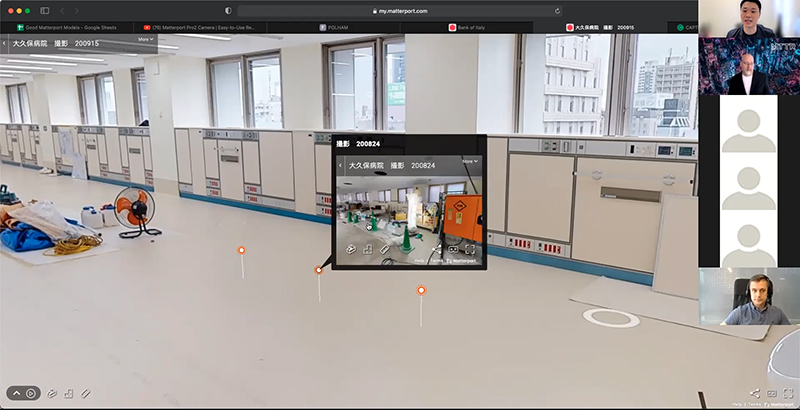Select the headset participant's video thumbnail
The height and width of the screenshot is (410, 800).
tap(749, 296)
